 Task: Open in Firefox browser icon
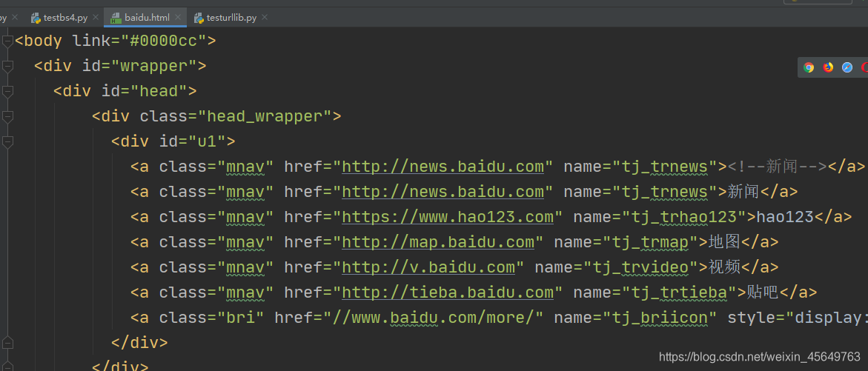click(828, 67)
